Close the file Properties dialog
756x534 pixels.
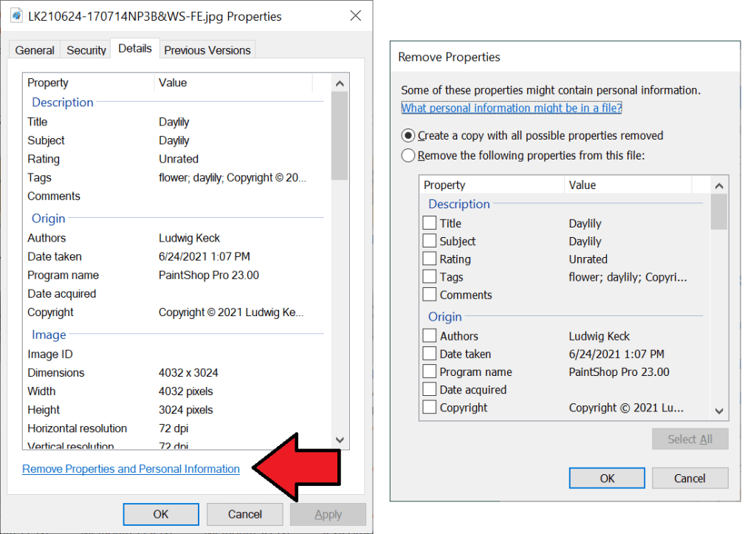coord(355,16)
